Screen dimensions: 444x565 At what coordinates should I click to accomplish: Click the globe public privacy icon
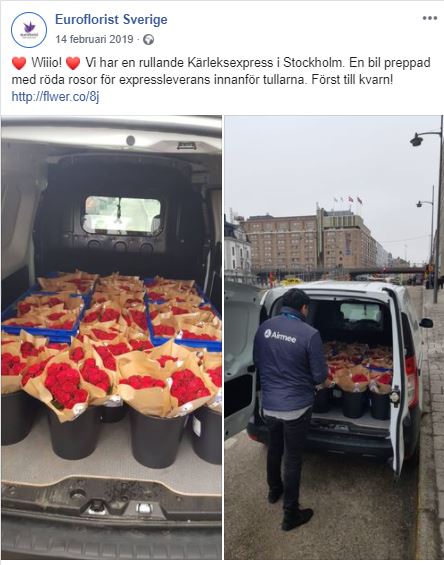pyautogui.click(x=148, y=40)
